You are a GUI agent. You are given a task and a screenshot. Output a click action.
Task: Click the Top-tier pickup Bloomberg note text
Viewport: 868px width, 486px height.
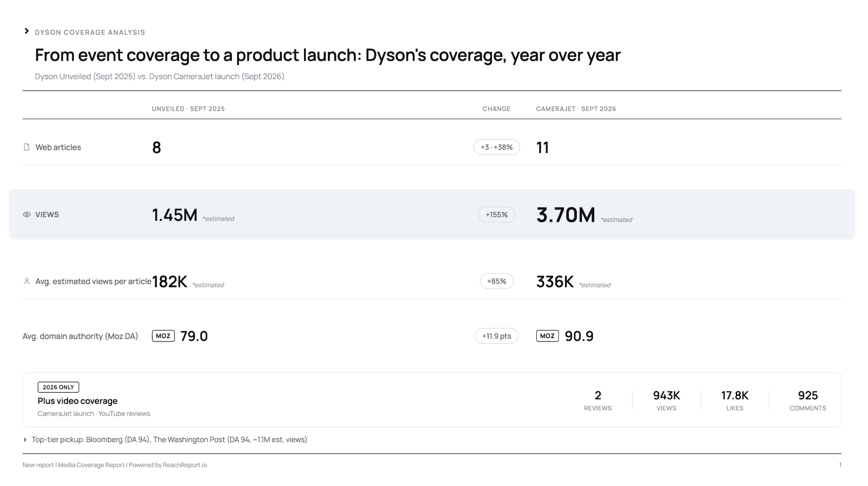click(x=169, y=440)
